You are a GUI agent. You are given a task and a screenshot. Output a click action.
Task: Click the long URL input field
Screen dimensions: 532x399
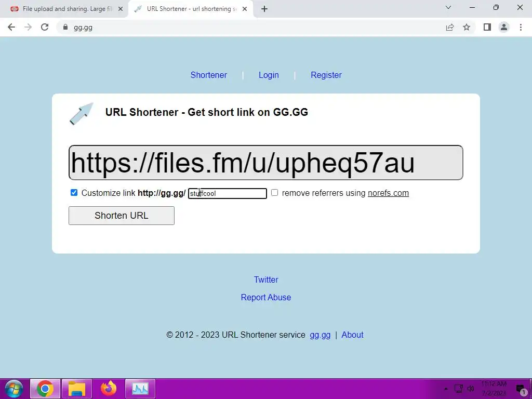pos(265,163)
